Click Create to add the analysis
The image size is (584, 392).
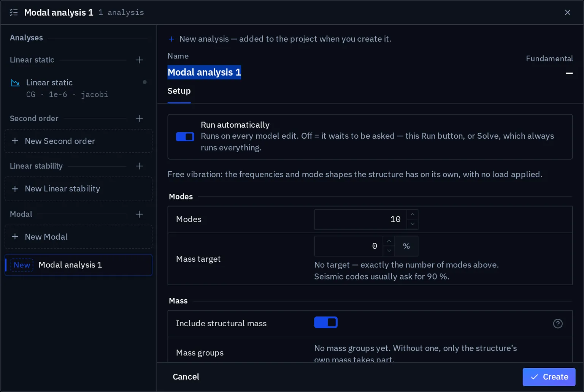pos(549,377)
